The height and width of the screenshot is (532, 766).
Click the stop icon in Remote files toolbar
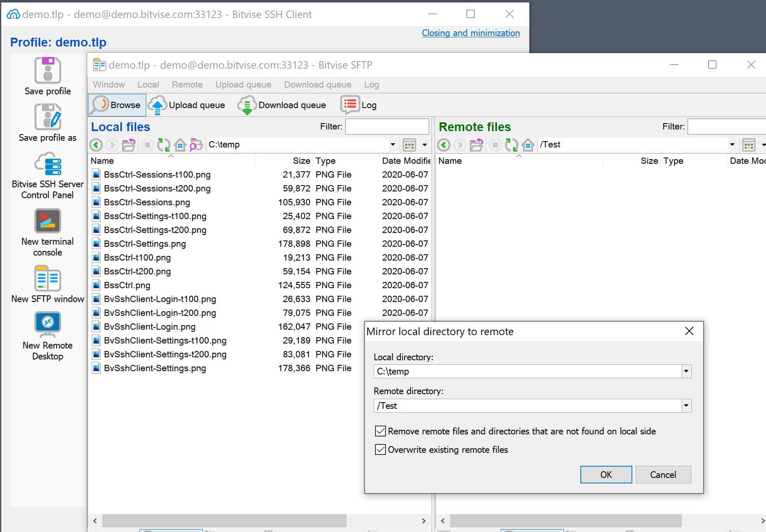tap(495, 145)
